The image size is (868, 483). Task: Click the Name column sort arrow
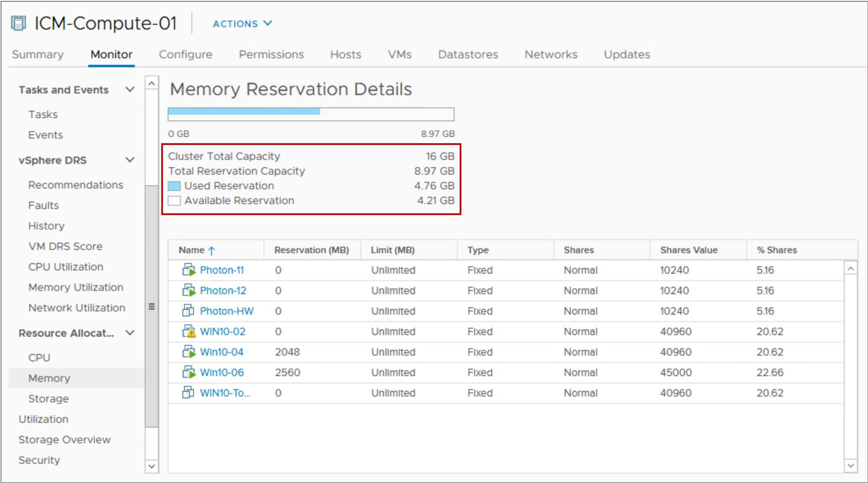211,250
